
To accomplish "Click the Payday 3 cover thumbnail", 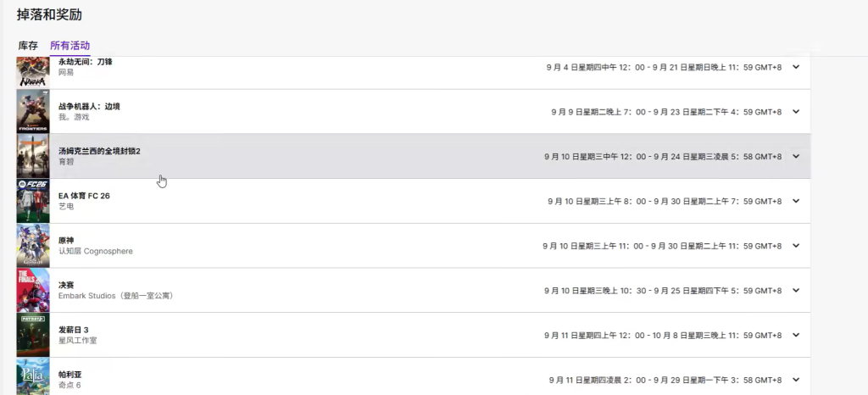I will 33,335.
